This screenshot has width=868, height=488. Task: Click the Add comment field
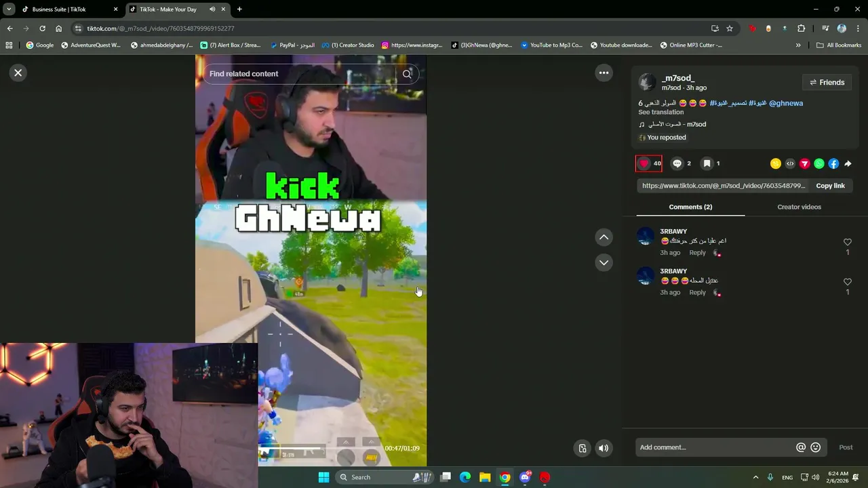[715, 447]
